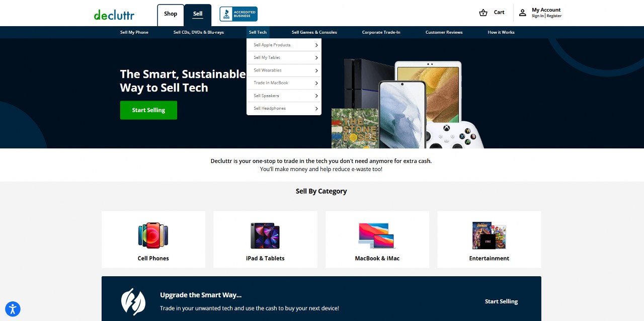The image size is (644, 321).
Task: Click the My Account person icon
Action: pyautogui.click(x=523, y=13)
